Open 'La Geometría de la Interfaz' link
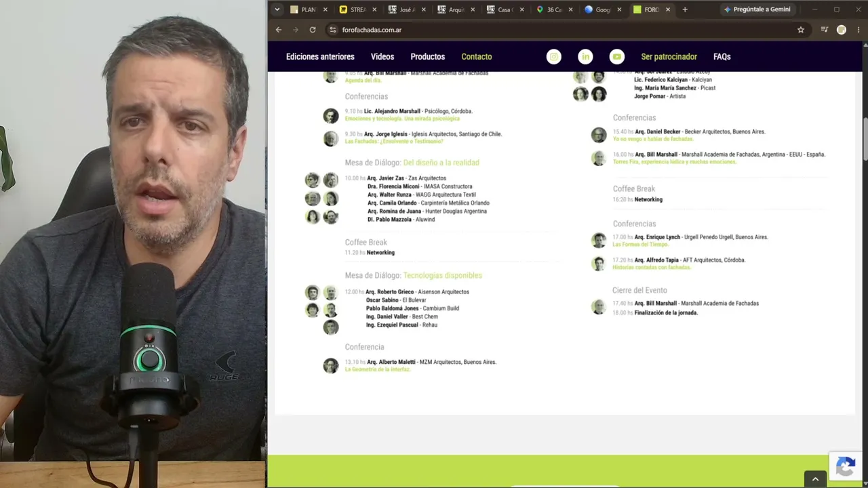 [378, 369]
